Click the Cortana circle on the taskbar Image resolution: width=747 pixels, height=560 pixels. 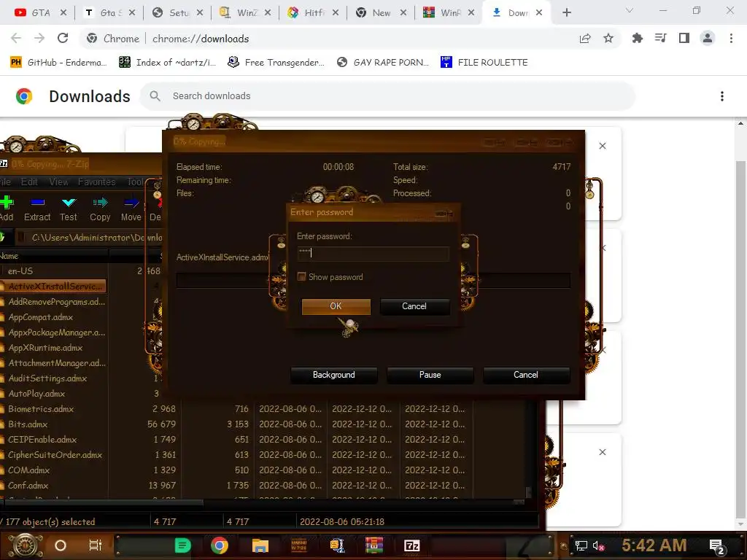(61, 545)
